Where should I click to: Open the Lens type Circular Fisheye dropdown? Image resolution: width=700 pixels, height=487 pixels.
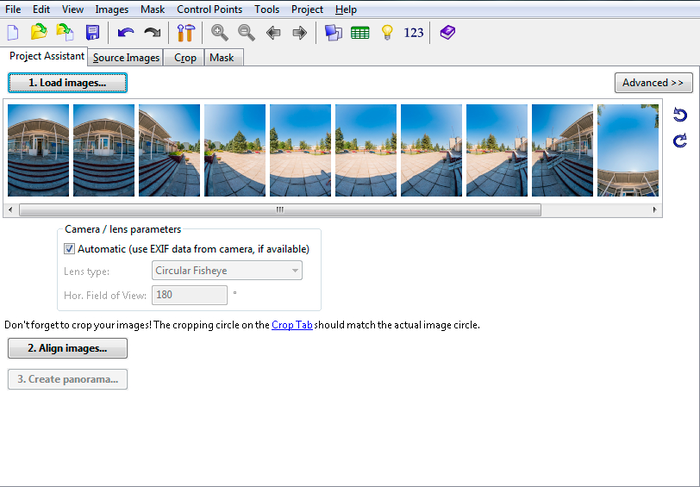coord(227,271)
